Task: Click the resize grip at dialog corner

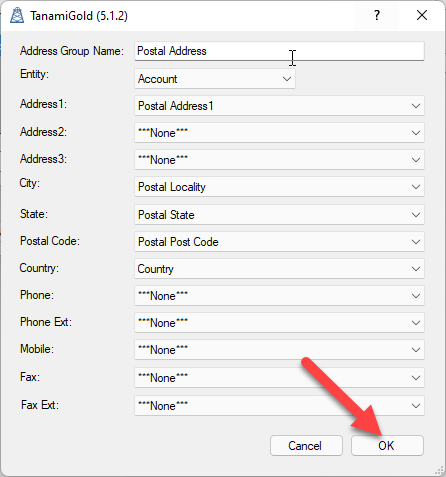Action: pyautogui.click(x=439, y=470)
